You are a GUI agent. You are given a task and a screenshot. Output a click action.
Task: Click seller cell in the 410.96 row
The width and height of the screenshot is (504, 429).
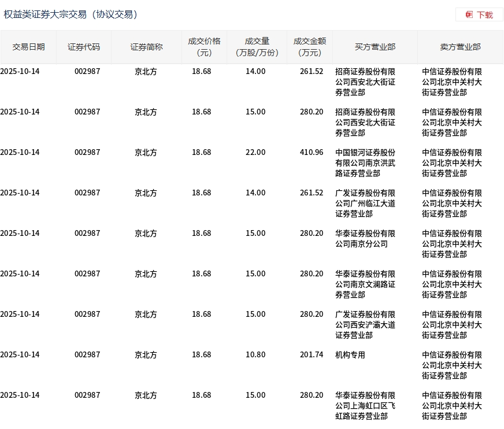point(452,162)
